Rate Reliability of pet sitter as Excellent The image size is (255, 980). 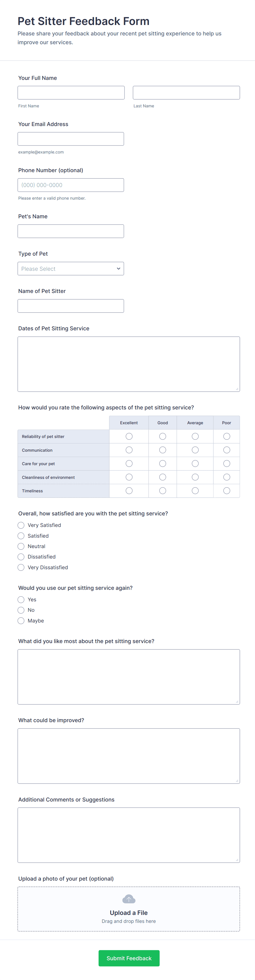coord(129,436)
